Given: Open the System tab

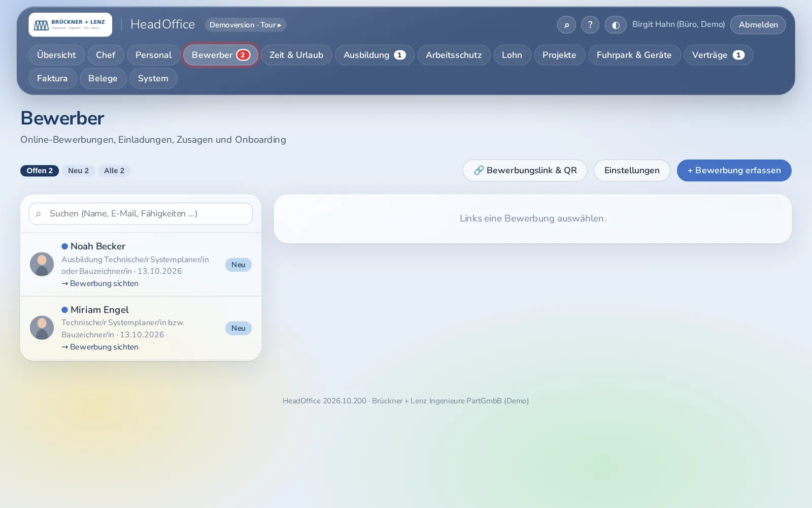Looking at the screenshot, I should (153, 78).
